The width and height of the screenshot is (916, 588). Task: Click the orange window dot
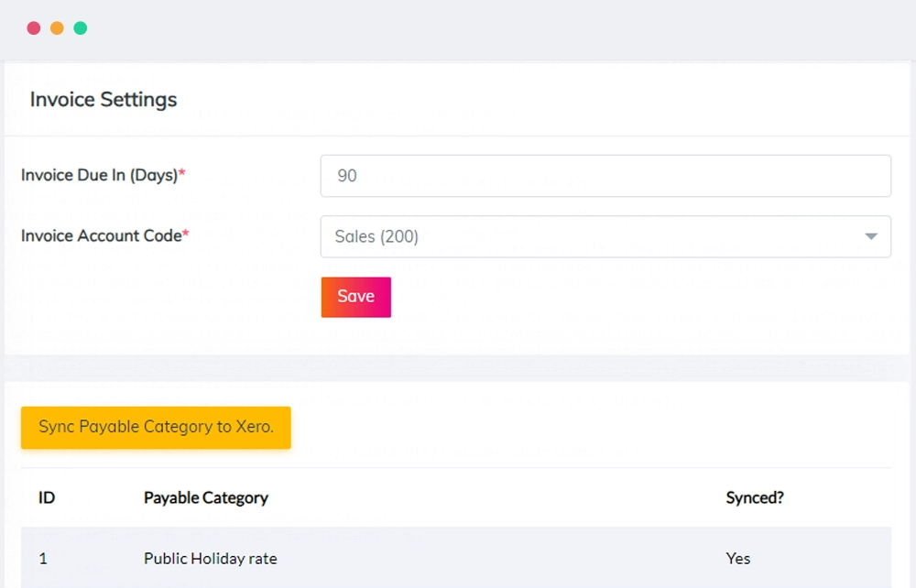click(57, 28)
